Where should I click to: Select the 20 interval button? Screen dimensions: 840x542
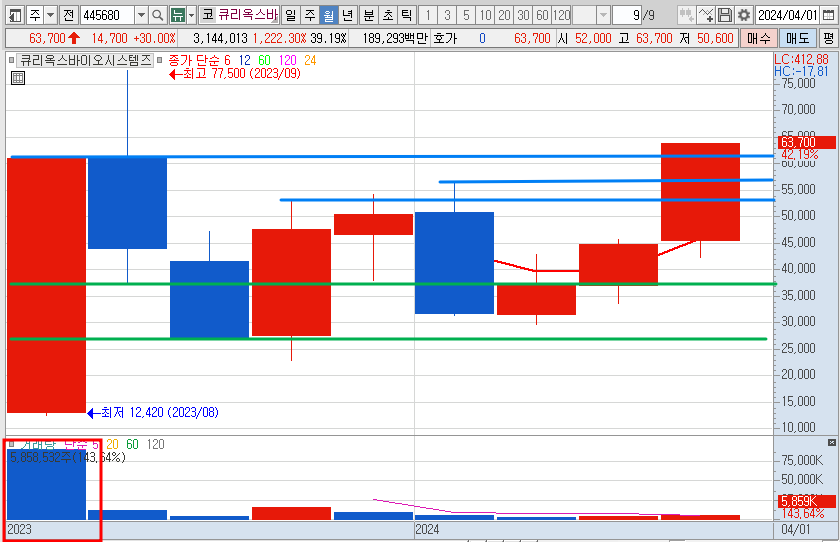504,15
